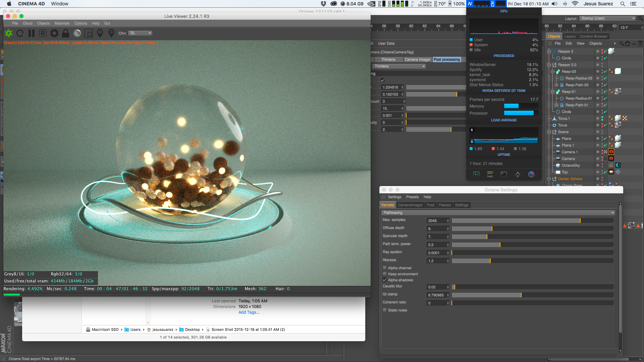Enable the Alpha channel checkbox
This screenshot has height=362, width=644.
point(385,268)
